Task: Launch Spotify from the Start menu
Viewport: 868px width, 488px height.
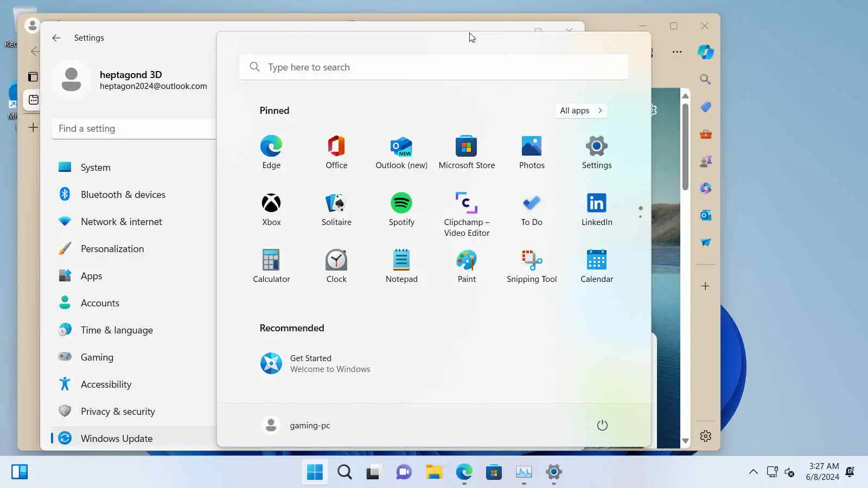Action: point(401,209)
